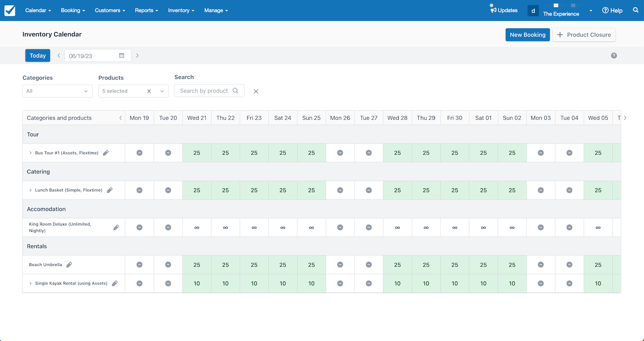Click Lunch Basket Sun 25 cell showing 25
The width and height of the screenshot is (644, 341).
pyautogui.click(x=311, y=190)
